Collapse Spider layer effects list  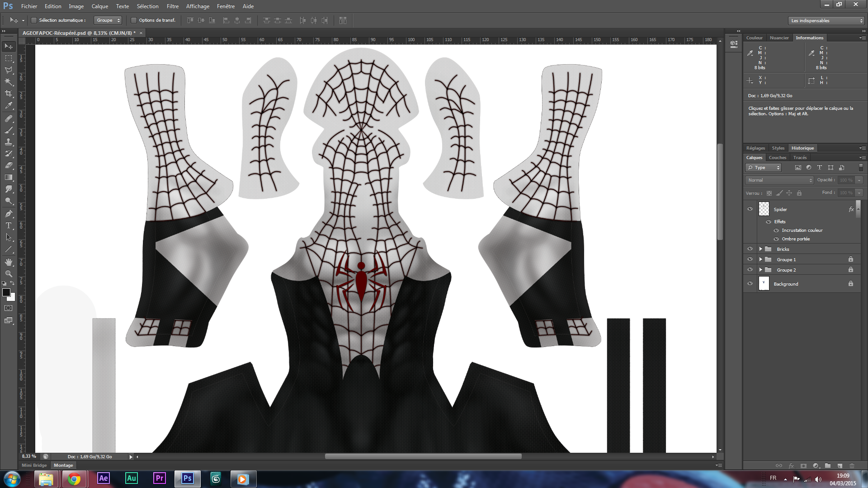point(858,209)
